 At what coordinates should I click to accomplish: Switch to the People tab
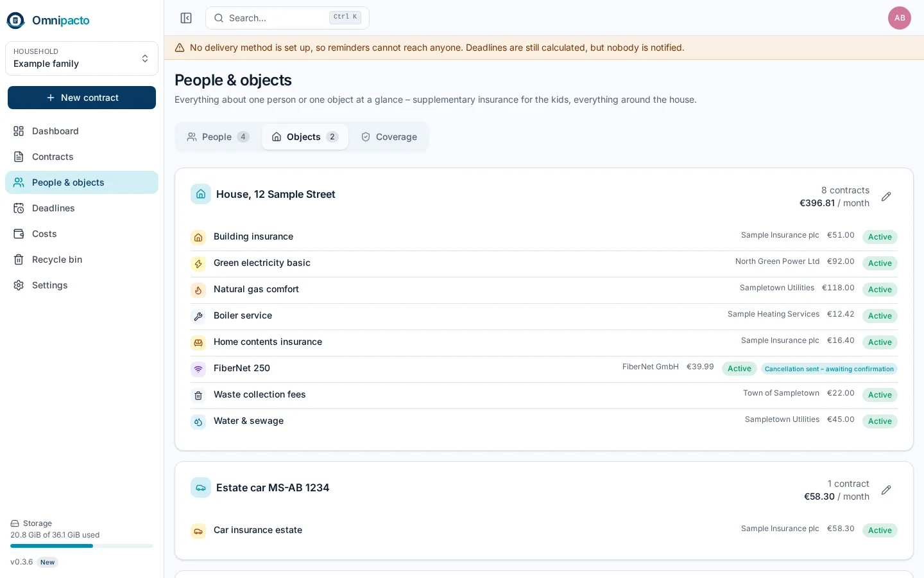click(x=218, y=137)
